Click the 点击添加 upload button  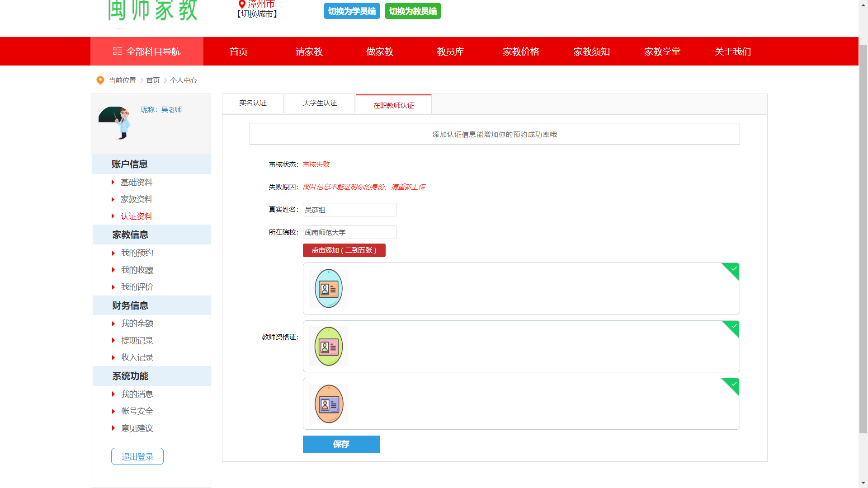pos(344,250)
